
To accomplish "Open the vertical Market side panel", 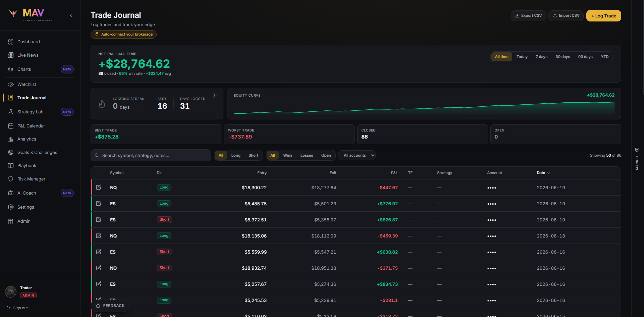I will (x=637, y=159).
